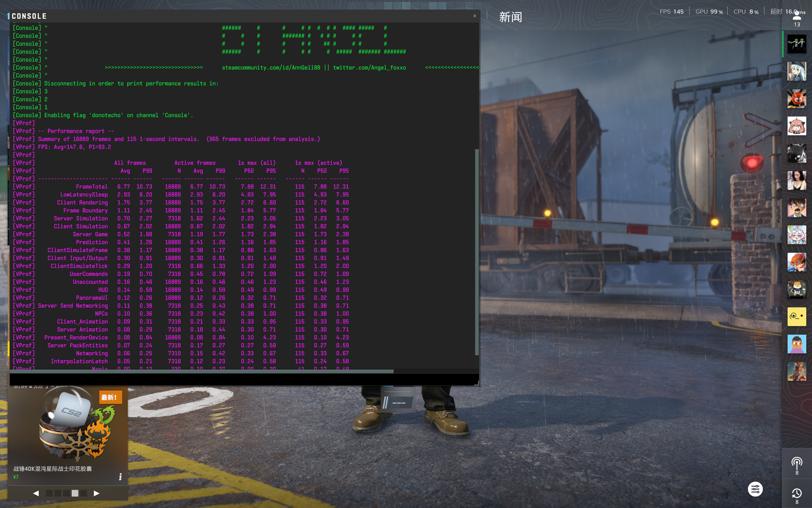The width and height of the screenshot is (812, 508).
Task: Open the recent players clock icon
Action: coord(796,496)
